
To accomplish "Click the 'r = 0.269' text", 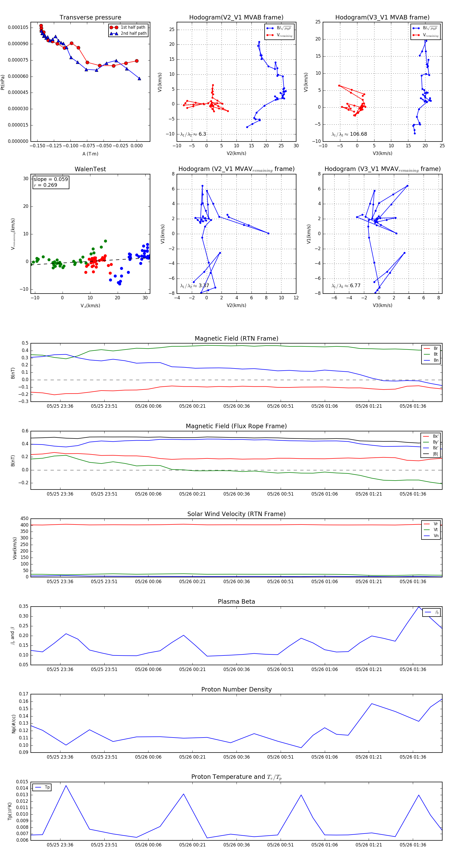I will click(45, 185).
